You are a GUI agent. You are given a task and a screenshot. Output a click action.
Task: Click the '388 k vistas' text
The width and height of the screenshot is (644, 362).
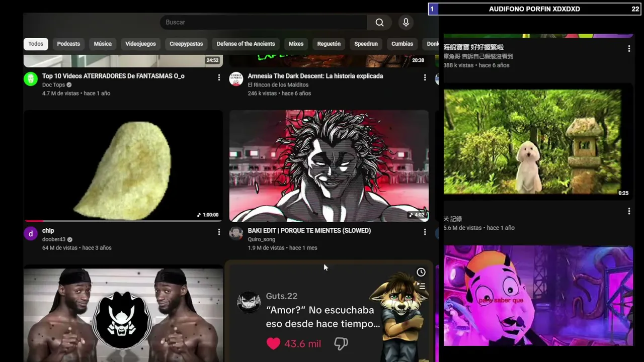tap(458, 65)
